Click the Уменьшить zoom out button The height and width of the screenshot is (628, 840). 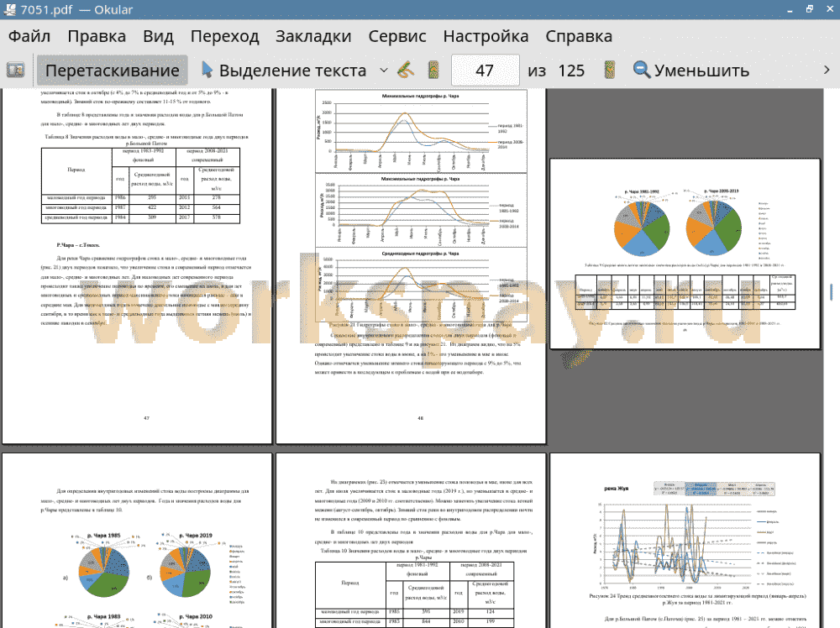(x=691, y=71)
